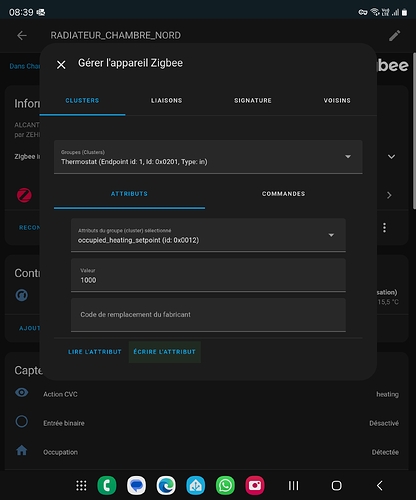416x500 pixels.
Task: Launch the Messages app from dock
Action: coord(136,485)
